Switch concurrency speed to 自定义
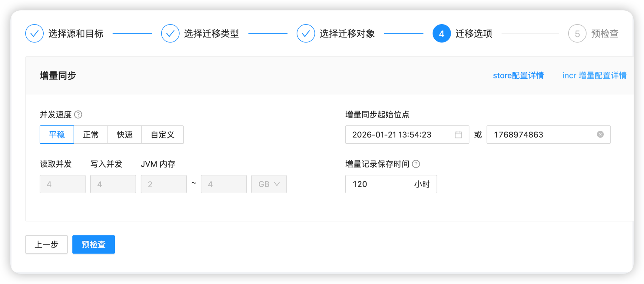 163,135
